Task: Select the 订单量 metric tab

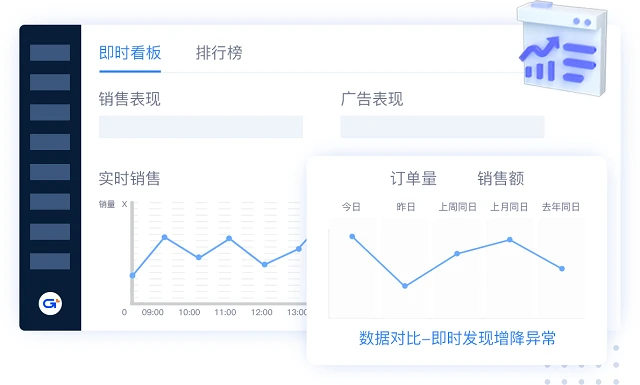Action: click(413, 178)
